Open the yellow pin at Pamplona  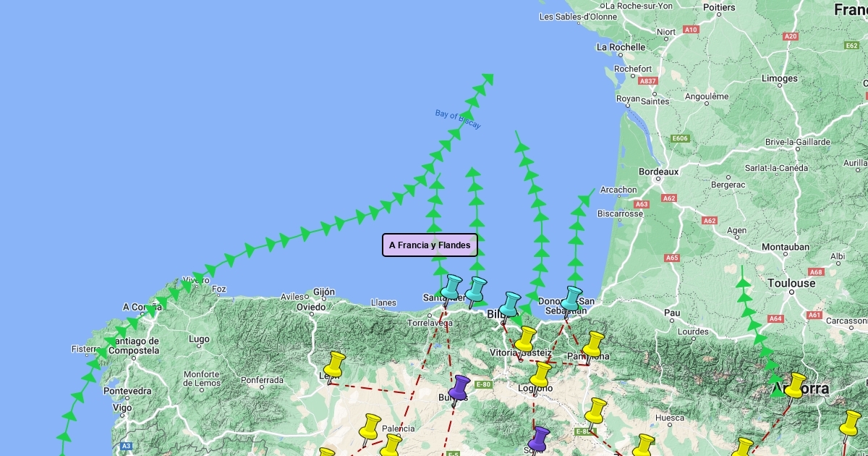tap(593, 346)
